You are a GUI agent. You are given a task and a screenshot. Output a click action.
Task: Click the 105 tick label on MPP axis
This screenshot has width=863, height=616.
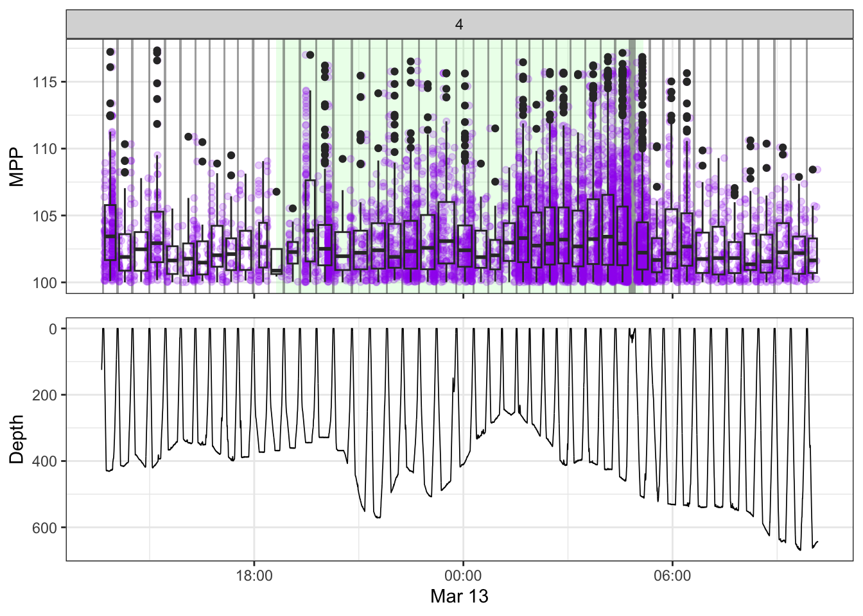(x=46, y=216)
